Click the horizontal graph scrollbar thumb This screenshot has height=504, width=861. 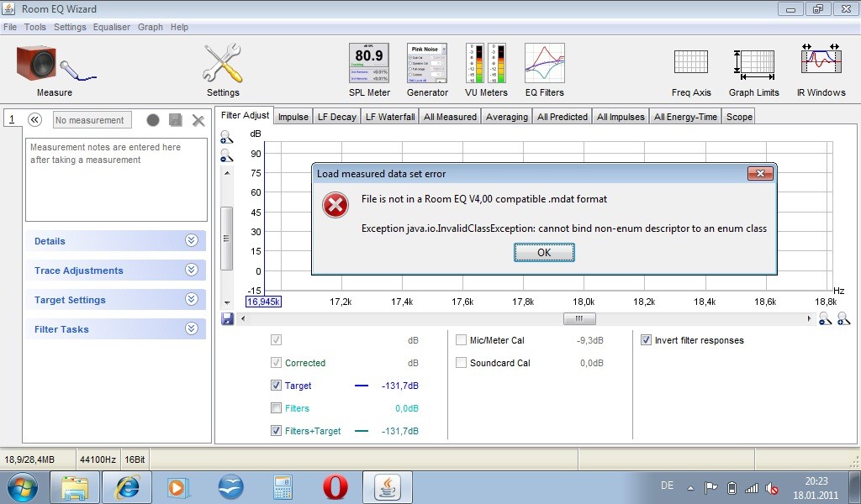579,318
